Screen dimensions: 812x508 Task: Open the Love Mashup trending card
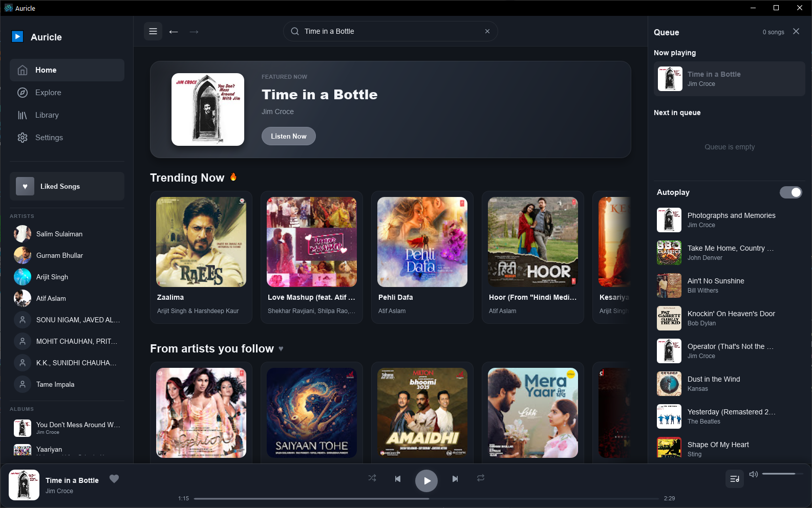312,257
